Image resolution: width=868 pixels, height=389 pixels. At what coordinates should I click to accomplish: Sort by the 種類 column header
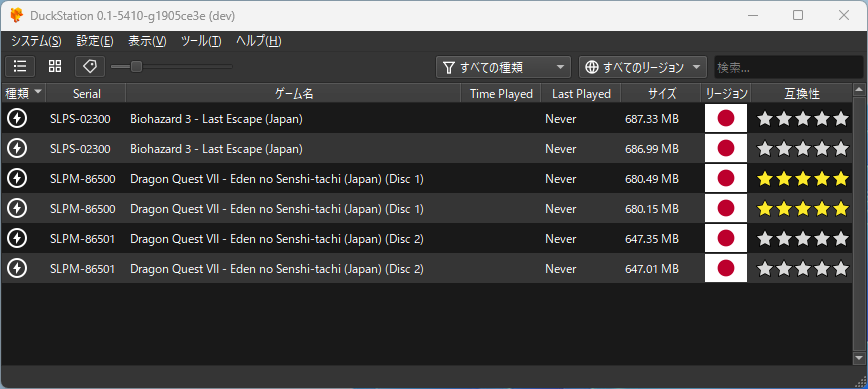click(24, 94)
